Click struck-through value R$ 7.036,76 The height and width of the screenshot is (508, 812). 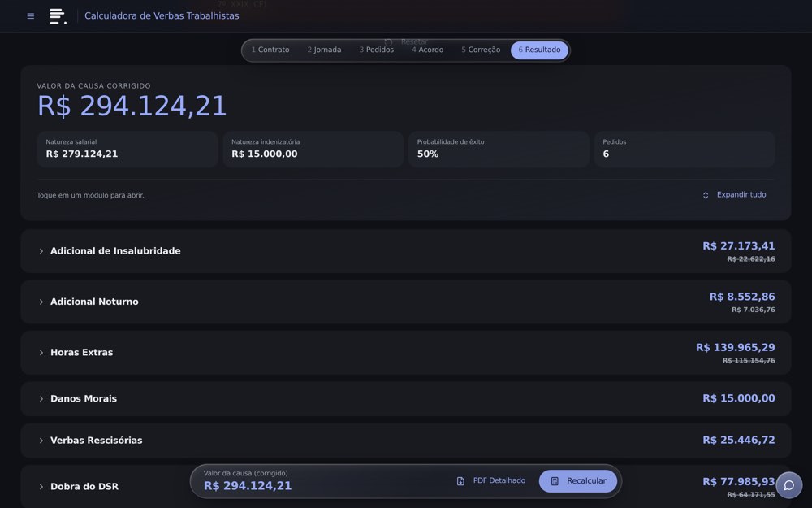753,310
